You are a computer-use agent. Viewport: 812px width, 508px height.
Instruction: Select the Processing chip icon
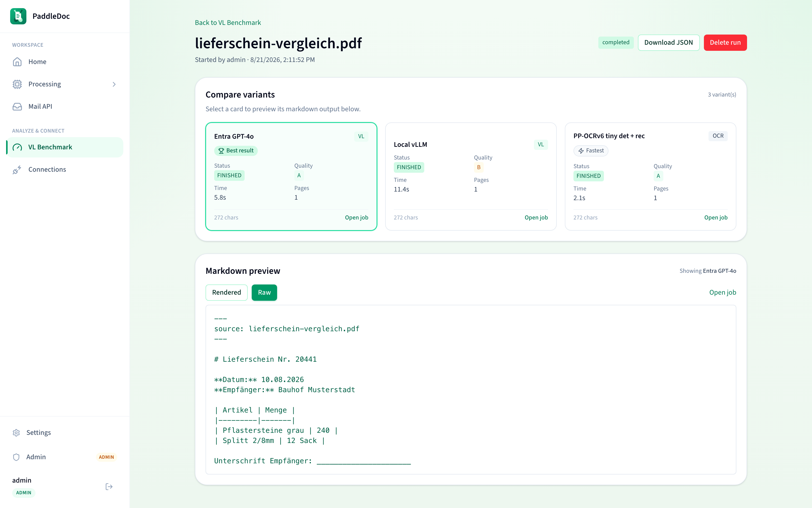pos(17,84)
